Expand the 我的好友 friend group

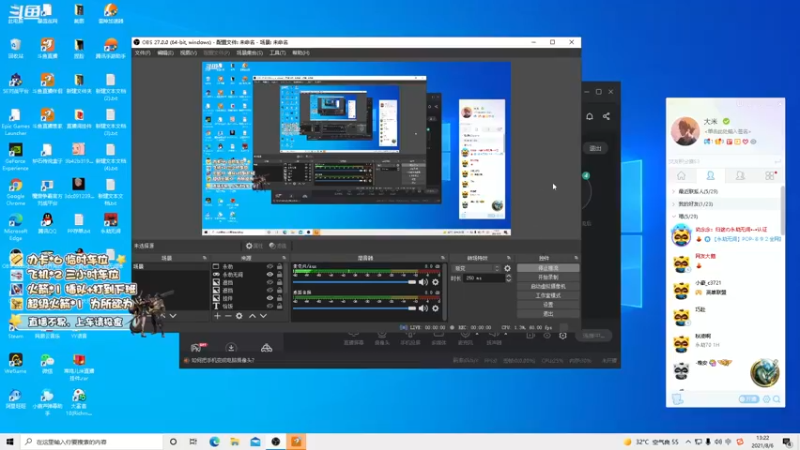673,204
